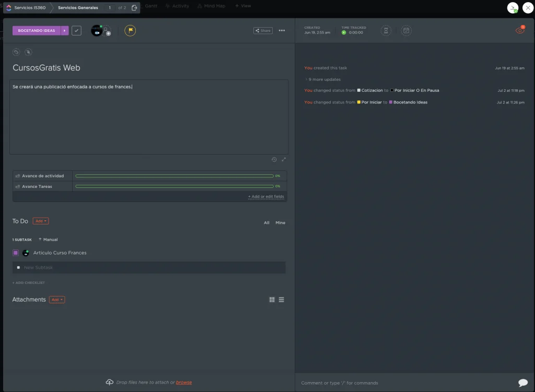The height and width of the screenshot is (392, 535).
Task: Open the Activity view tab
Action: pos(178,6)
